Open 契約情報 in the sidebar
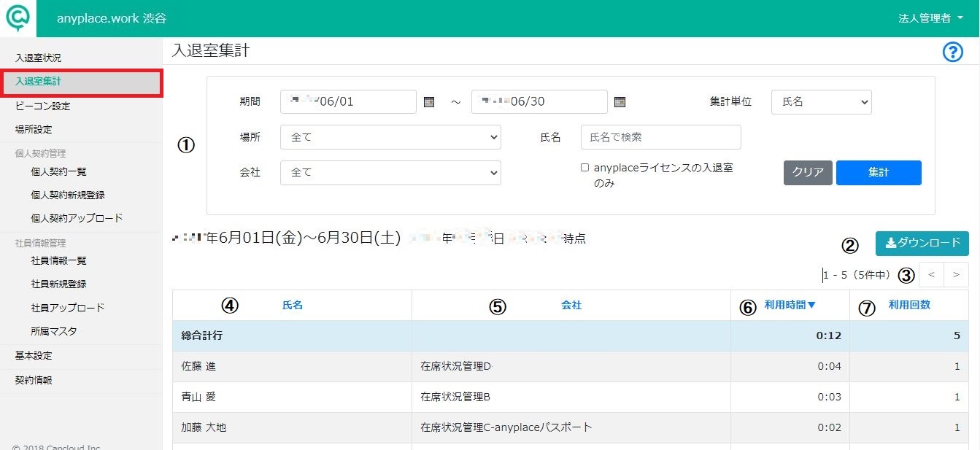The height and width of the screenshot is (450, 980). point(34,381)
